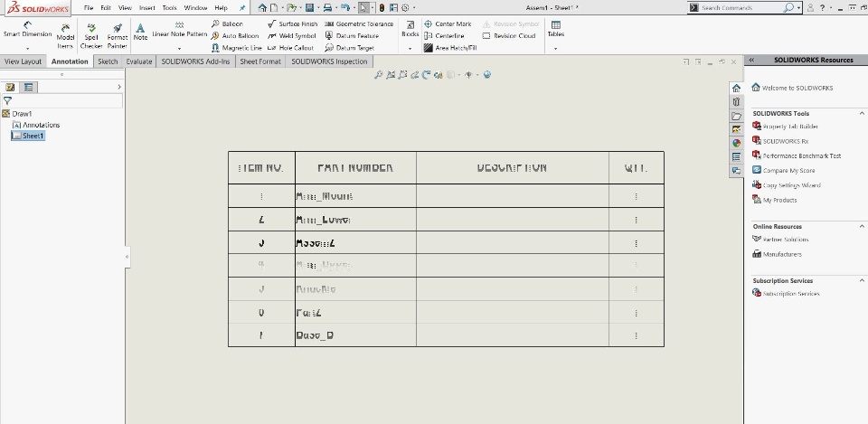Image resolution: width=868 pixels, height=424 pixels.
Task: Insert a Note annotation
Action: 141,32
